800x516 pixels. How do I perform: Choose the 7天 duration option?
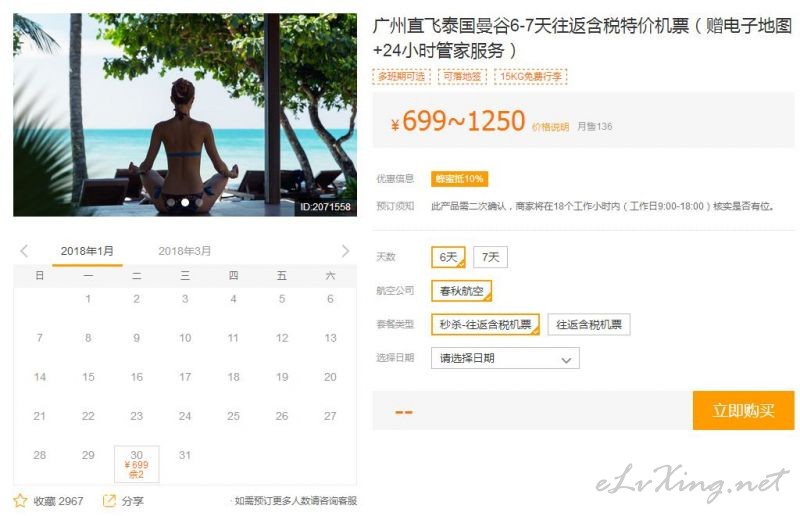tap(490, 257)
